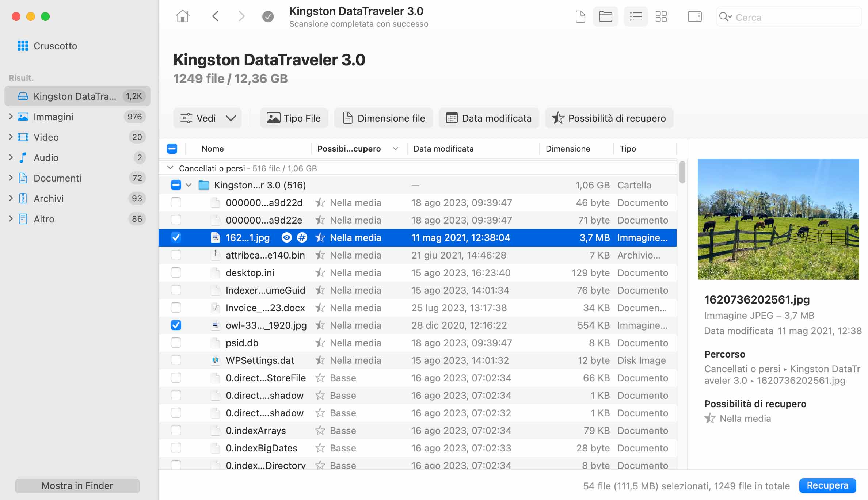The image size is (868, 500).
Task: Uncheck the owl-33..._1920.jpg checkbox
Action: coord(176,325)
